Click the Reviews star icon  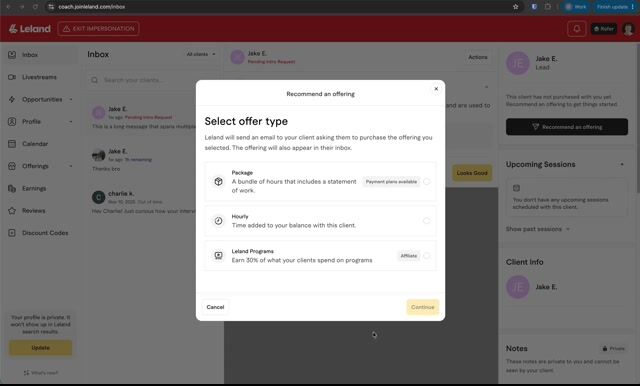click(x=12, y=211)
